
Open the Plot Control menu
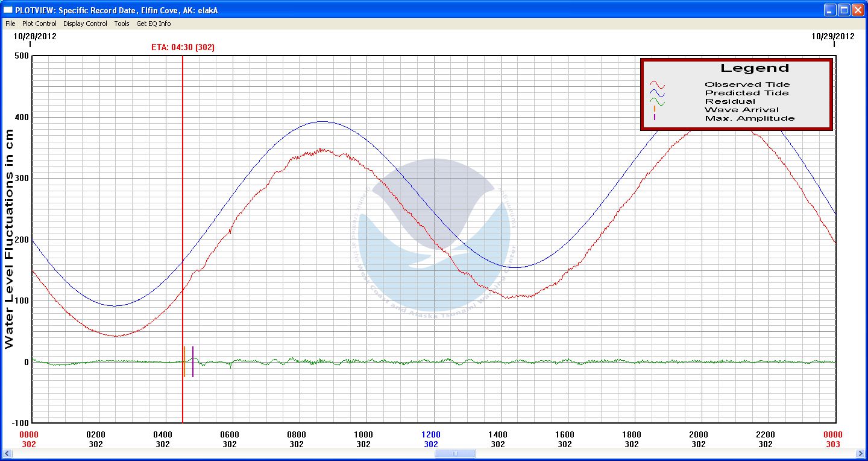pyautogui.click(x=39, y=24)
